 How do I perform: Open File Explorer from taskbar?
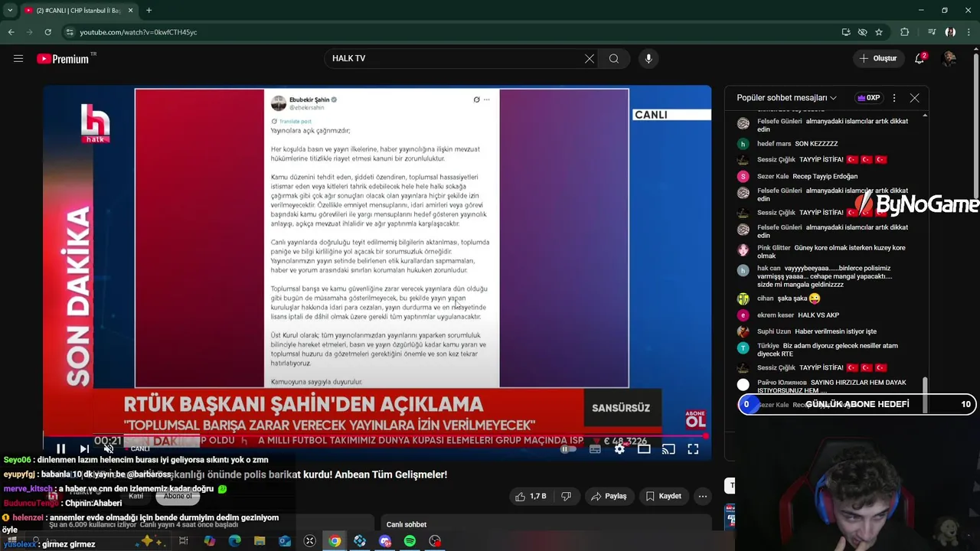click(x=260, y=541)
